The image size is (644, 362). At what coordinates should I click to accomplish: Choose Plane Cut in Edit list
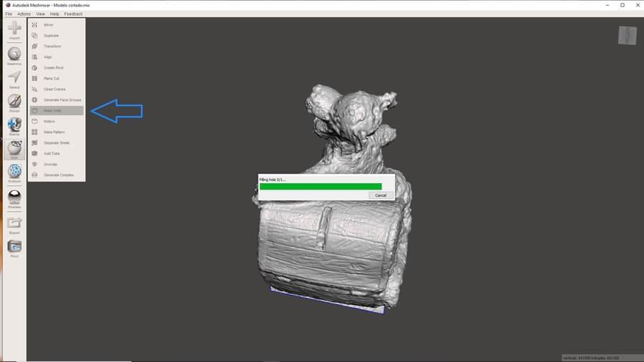coord(57,79)
